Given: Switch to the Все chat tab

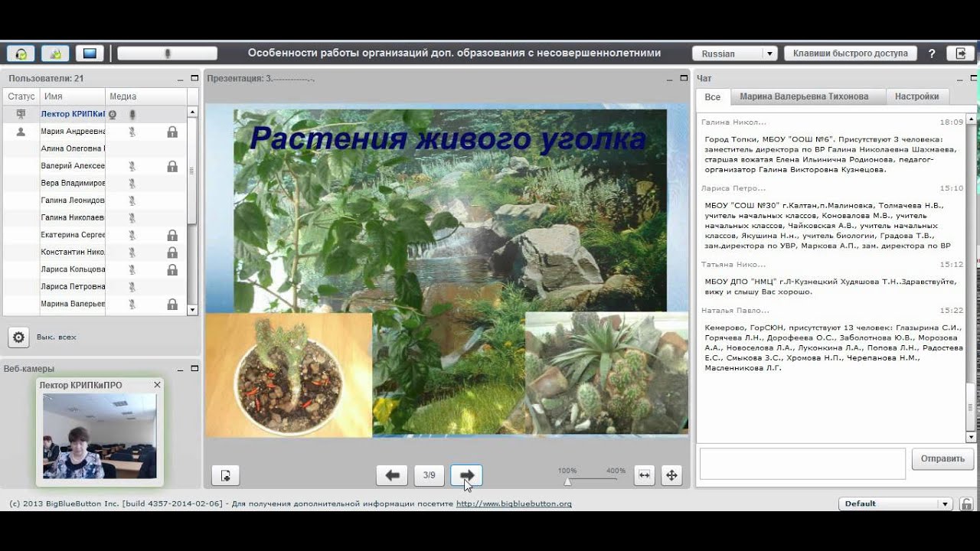Looking at the screenshot, I should coord(713,97).
